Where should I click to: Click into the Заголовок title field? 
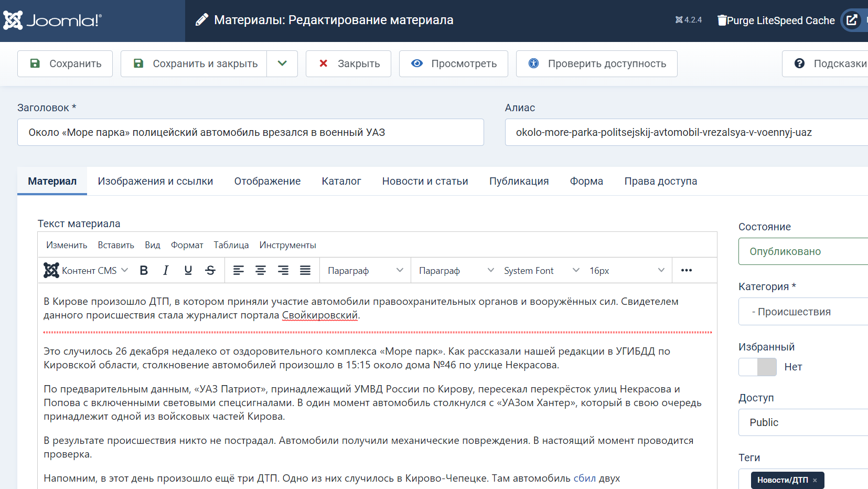coord(250,132)
